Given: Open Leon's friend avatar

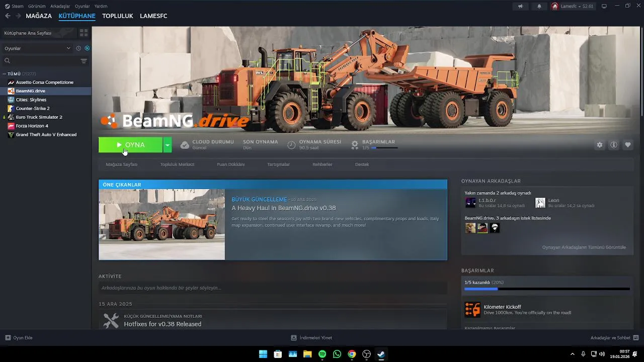Looking at the screenshot, I should coord(540,203).
